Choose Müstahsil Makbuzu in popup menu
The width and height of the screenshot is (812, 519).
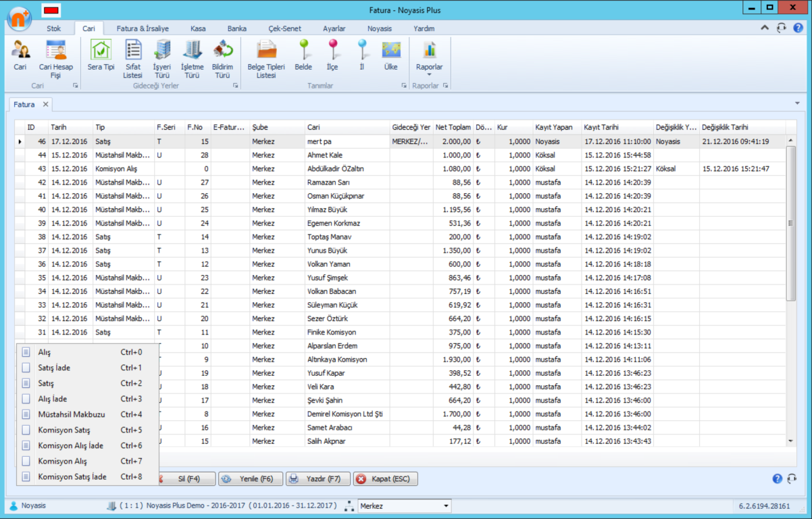coord(88,414)
